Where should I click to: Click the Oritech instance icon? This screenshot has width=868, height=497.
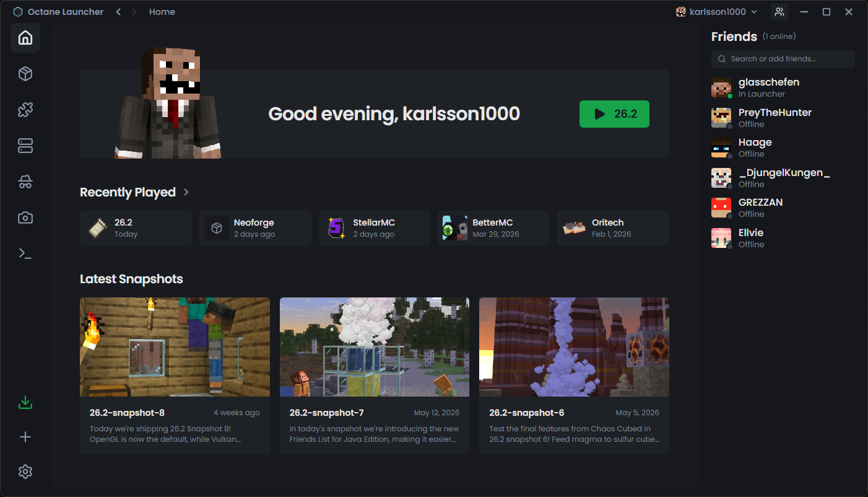click(575, 228)
